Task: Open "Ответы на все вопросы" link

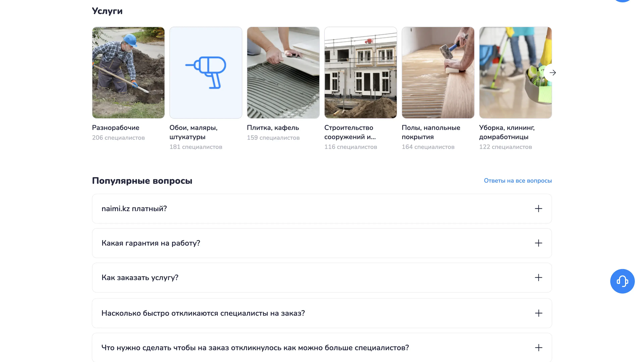Action: (518, 181)
